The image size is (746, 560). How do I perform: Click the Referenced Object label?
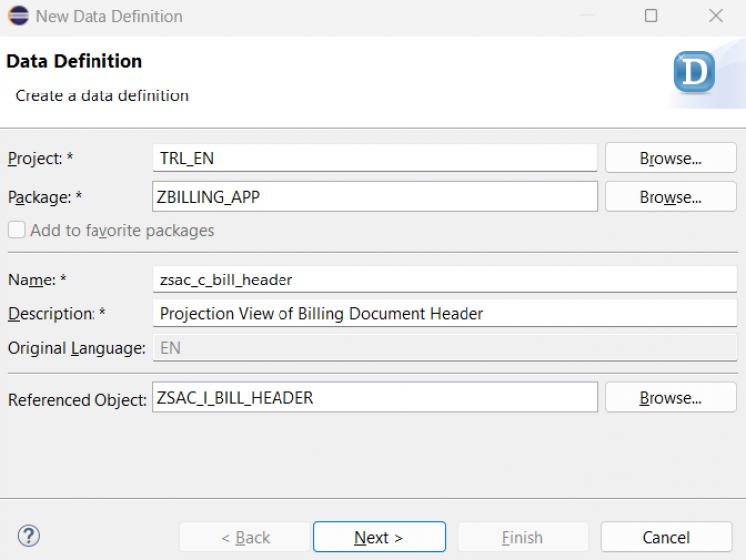click(77, 399)
